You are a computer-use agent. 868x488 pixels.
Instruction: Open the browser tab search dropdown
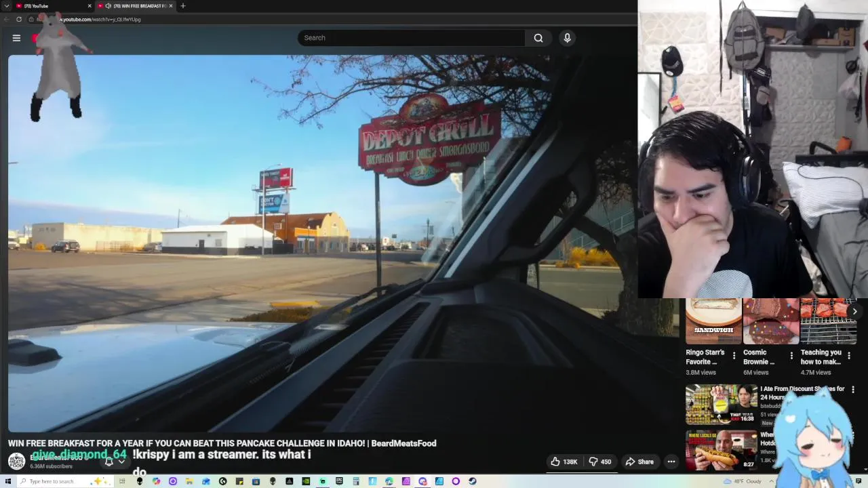click(x=7, y=6)
